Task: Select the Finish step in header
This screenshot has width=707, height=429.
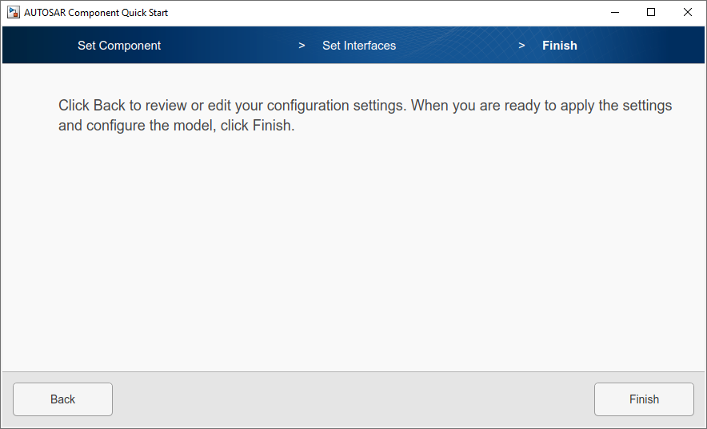Action: (559, 46)
